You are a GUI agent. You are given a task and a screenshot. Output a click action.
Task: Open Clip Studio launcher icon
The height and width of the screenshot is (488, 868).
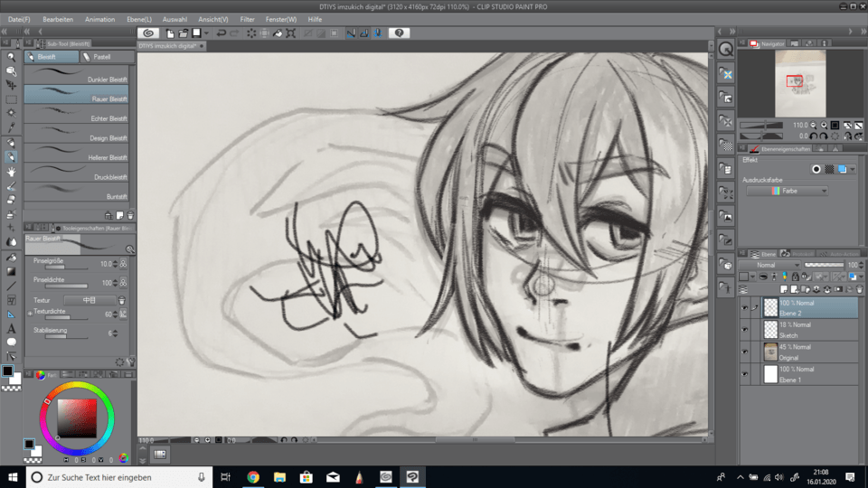pos(149,33)
